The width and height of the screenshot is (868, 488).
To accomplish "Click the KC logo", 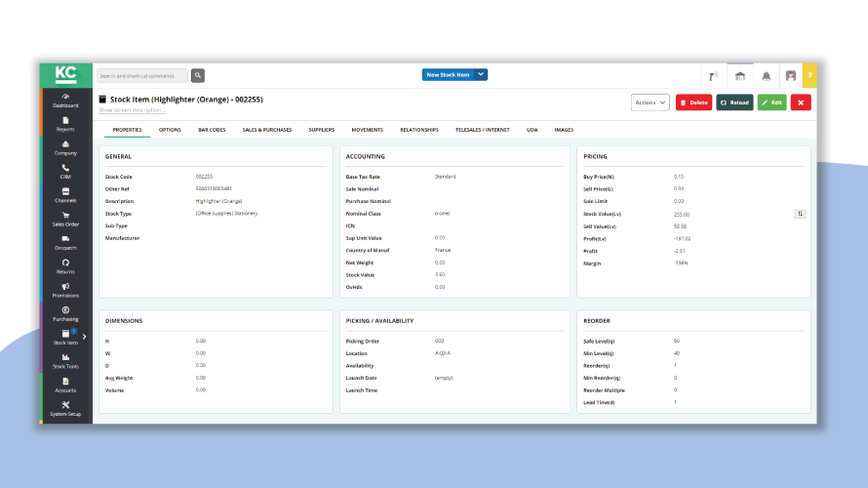I will (x=66, y=75).
